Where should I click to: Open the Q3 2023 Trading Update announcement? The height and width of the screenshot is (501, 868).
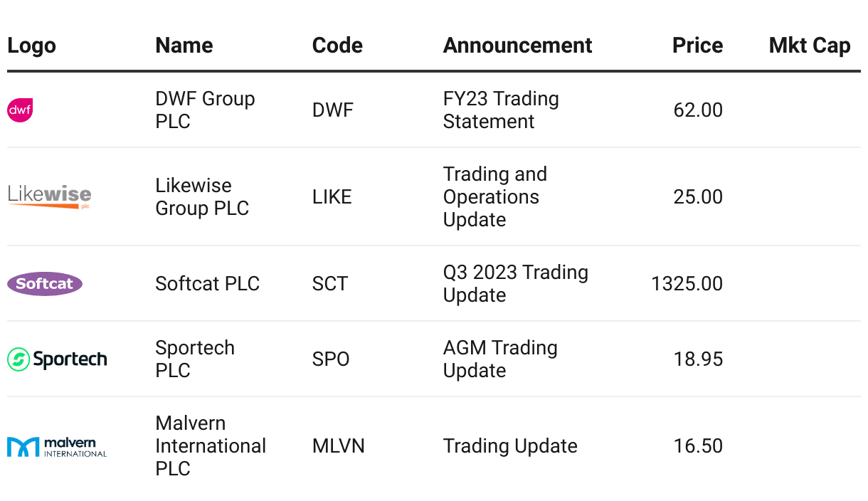(x=515, y=284)
